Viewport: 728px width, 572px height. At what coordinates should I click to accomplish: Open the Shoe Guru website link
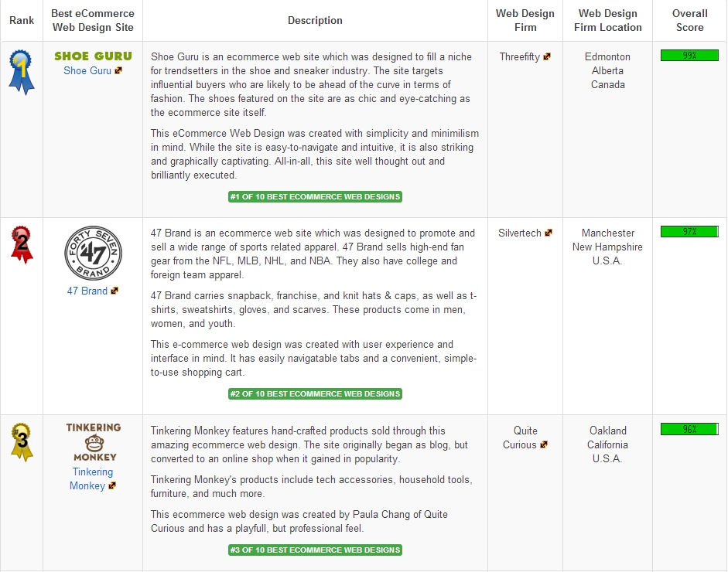tap(87, 70)
